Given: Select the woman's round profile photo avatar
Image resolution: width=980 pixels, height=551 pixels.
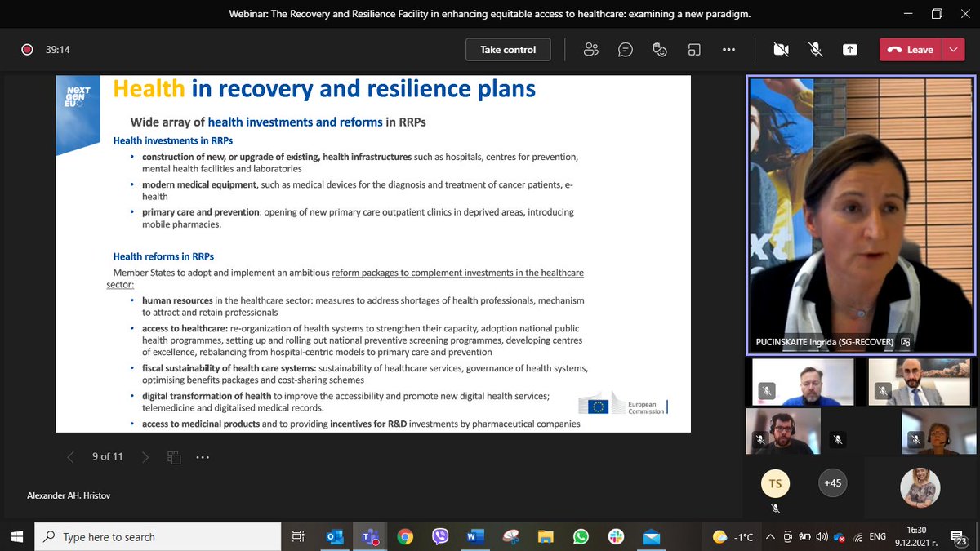Looking at the screenshot, I should pyautogui.click(x=920, y=487).
